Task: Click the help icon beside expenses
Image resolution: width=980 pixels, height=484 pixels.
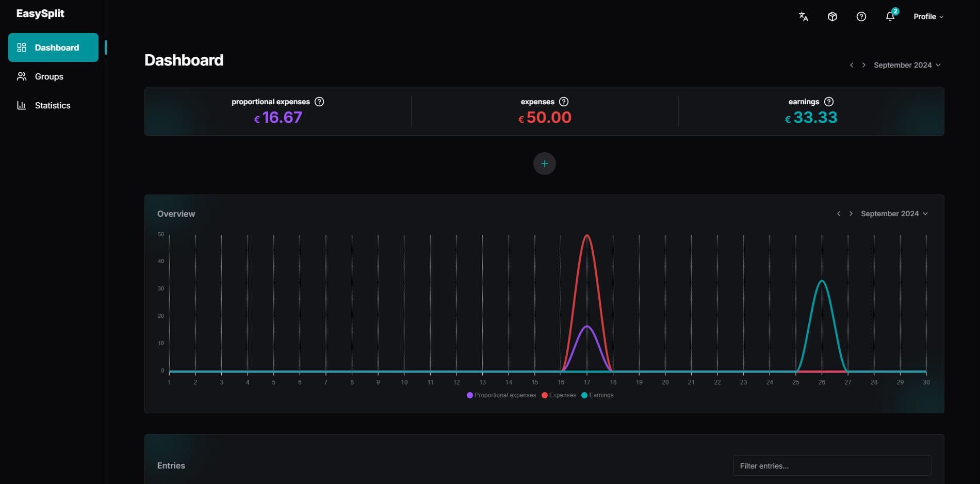Action: (564, 102)
